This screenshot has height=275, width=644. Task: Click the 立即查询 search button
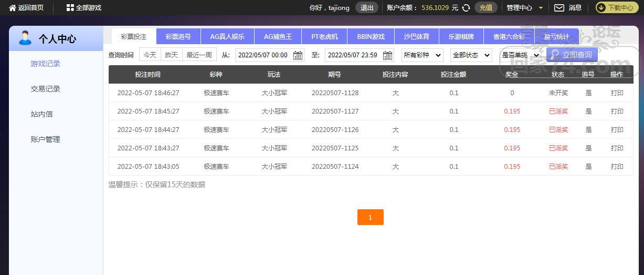572,55
